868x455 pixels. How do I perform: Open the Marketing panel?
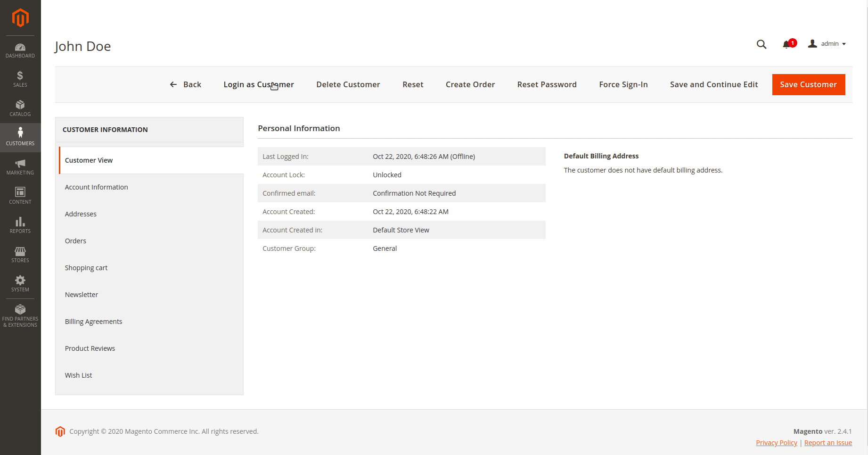[x=20, y=166]
